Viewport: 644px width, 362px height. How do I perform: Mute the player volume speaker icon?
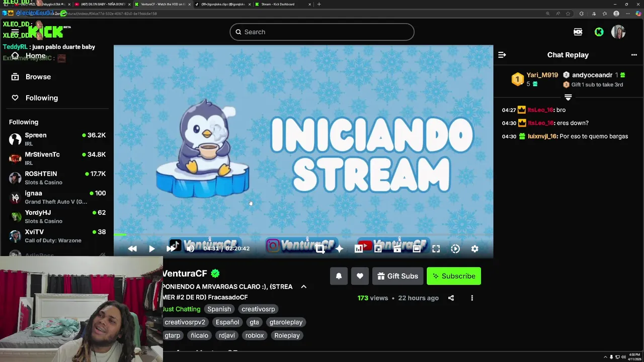(x=190, y=248)
